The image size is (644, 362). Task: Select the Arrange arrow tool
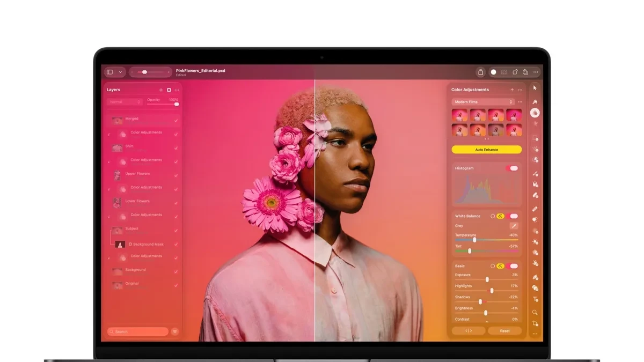(535, 88)
